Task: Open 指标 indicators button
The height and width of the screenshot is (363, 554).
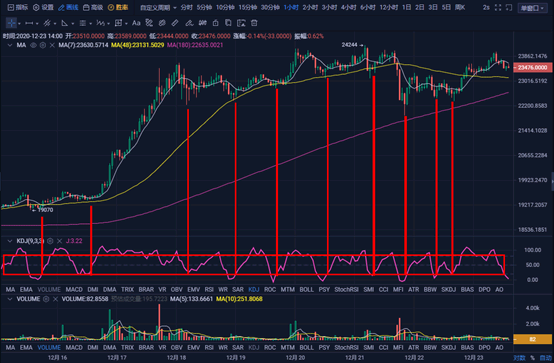Action: pos(18,7)
